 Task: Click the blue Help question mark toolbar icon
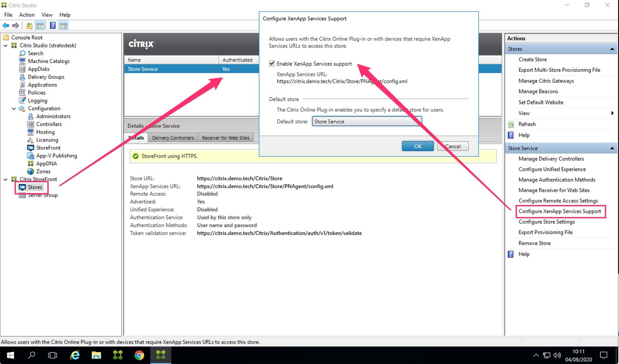53,26
